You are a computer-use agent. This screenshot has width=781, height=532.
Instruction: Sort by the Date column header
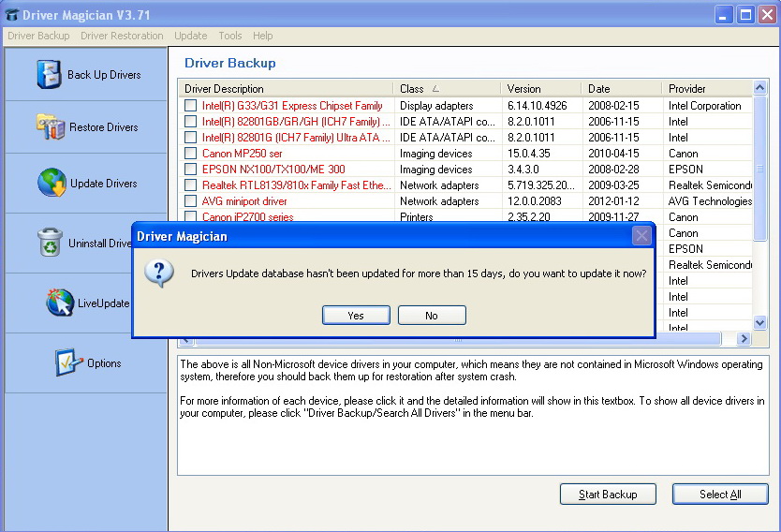click(x=622, y=89)
